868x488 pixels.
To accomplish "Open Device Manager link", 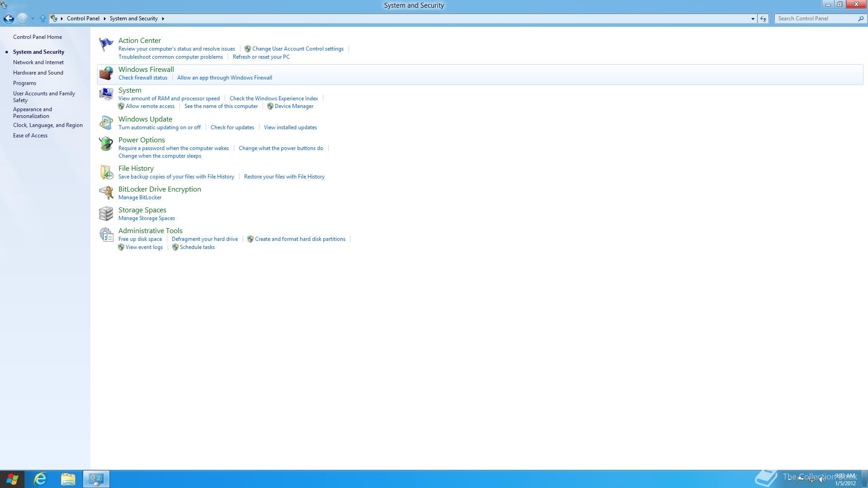I will [294, 106].
